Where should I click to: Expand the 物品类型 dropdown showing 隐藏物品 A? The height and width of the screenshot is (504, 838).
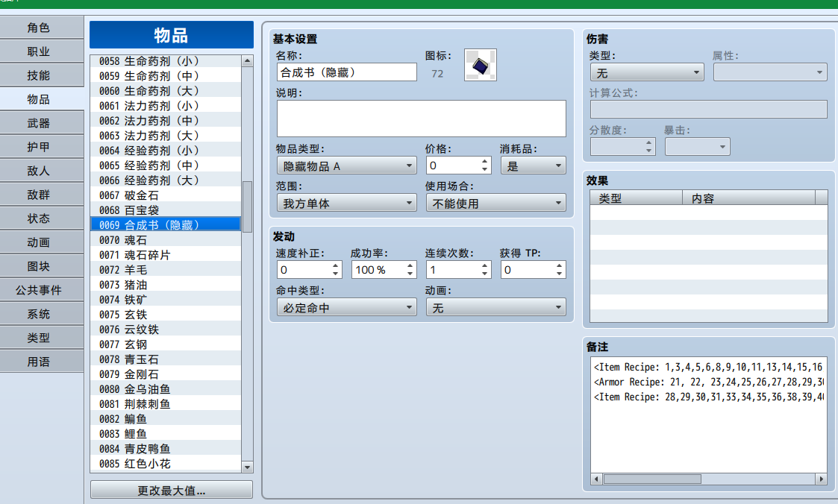pyautogui.click(x=347, y=166)
